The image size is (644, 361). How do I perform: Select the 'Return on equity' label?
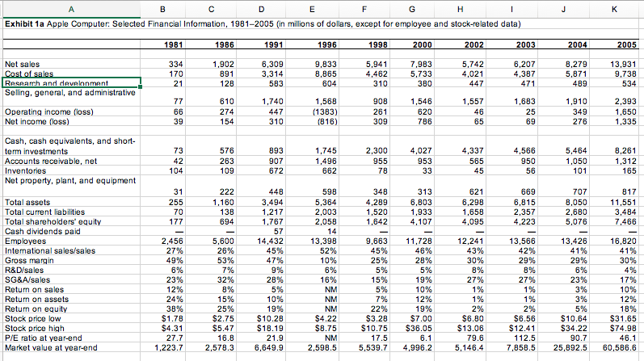coord(36,309)
